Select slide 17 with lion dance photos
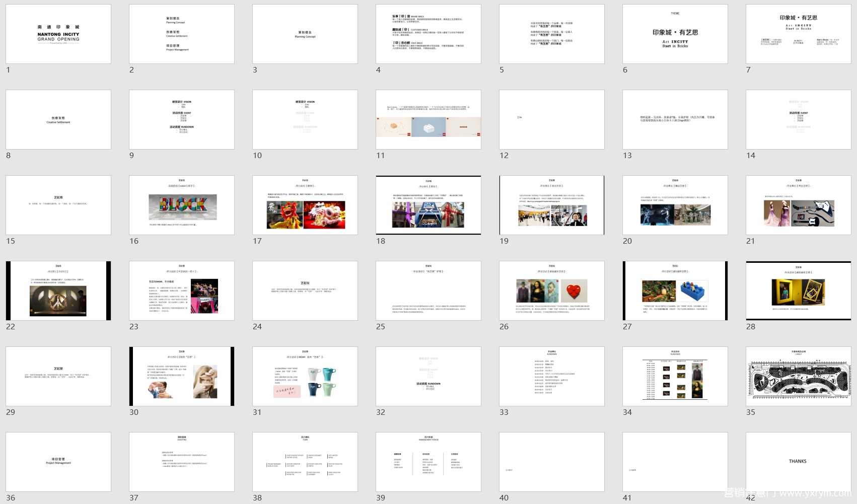Viewport: 857px width, 504px height. pyautogui.click(x=305, y=205)
